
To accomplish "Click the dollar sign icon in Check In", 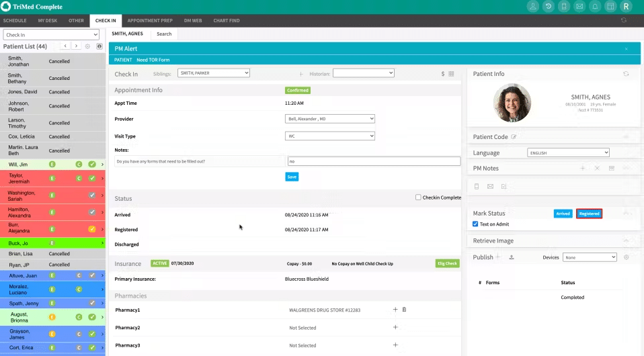I will tap(443, 74).
